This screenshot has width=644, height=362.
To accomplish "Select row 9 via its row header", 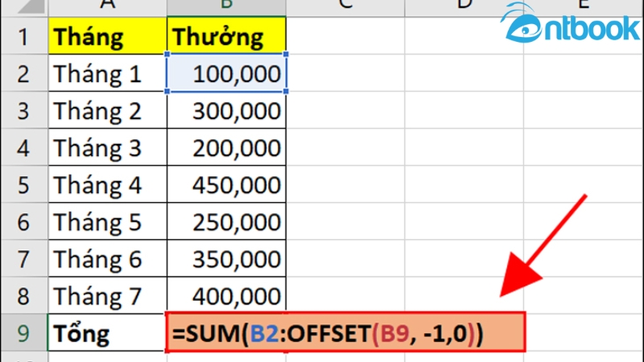I will [x=23, y=332].
